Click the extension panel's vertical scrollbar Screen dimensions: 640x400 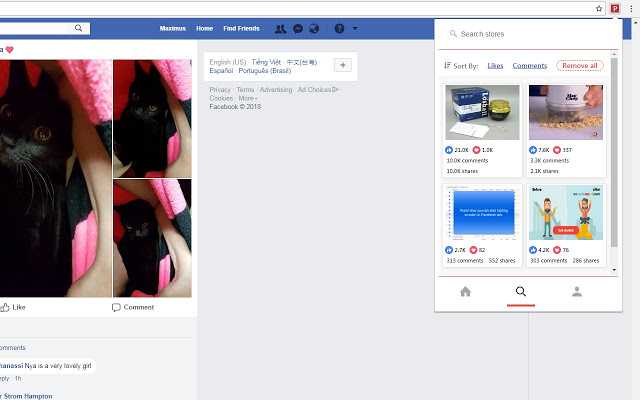pos(614,152)
